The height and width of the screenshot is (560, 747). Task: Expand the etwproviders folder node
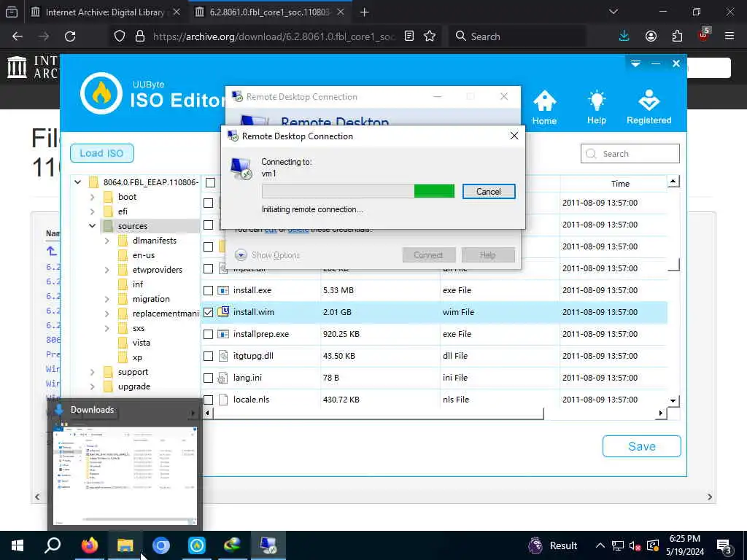[107, 270]
